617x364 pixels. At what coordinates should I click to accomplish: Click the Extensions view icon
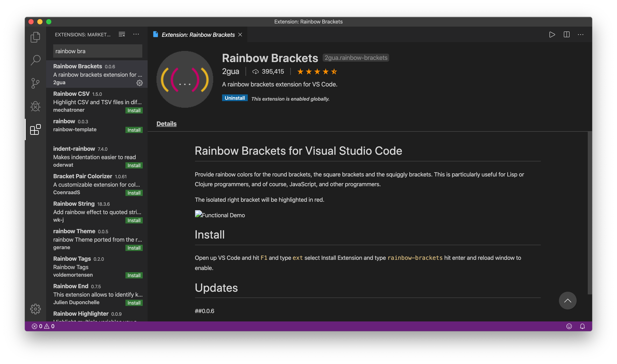point(35,129)
